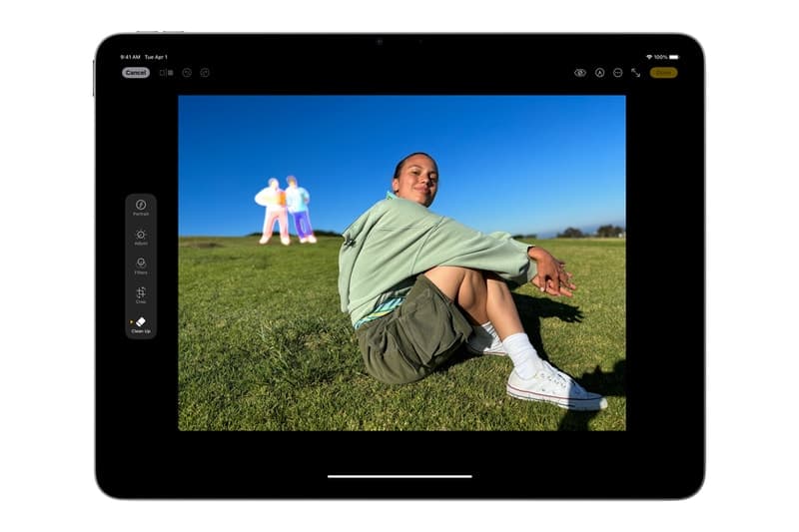Open the Markup pen tool
Screen dimensions: 799x532
(600, 73)
